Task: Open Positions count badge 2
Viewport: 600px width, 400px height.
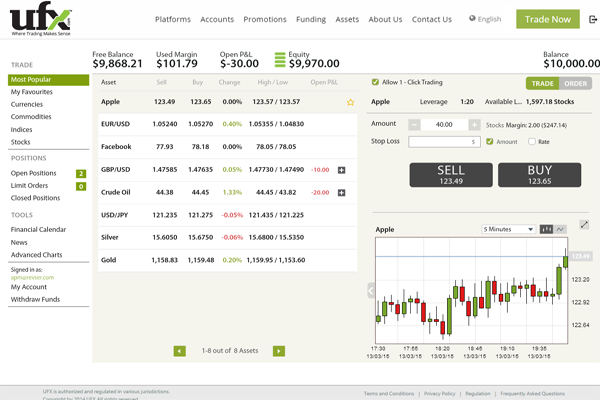Action: 81,174
